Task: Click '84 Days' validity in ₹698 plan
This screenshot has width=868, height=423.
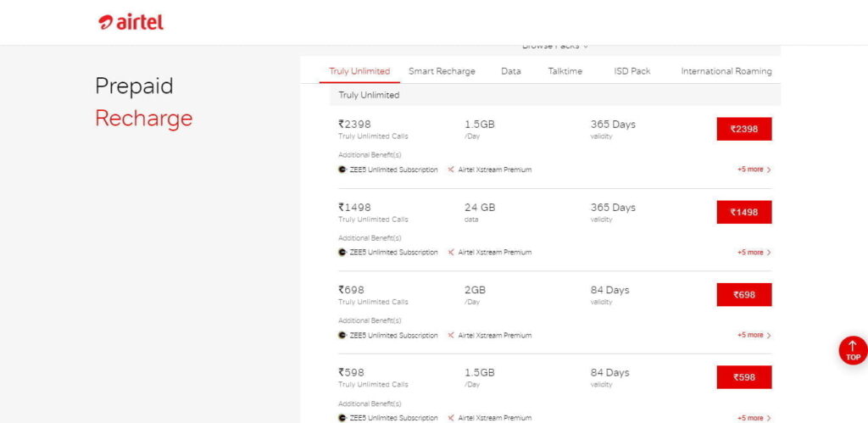Action: tap(609, 290)
